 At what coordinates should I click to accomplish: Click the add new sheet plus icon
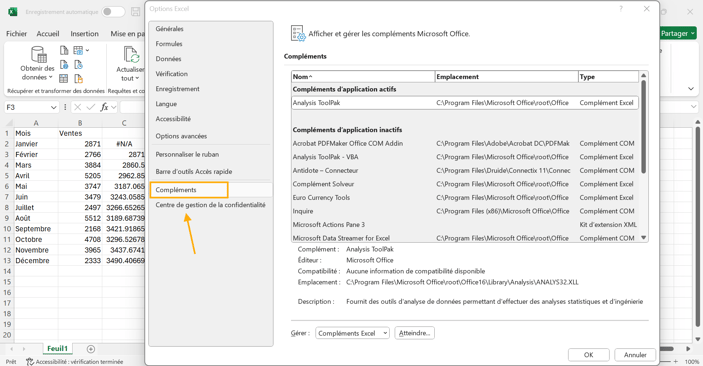point(91,349)
